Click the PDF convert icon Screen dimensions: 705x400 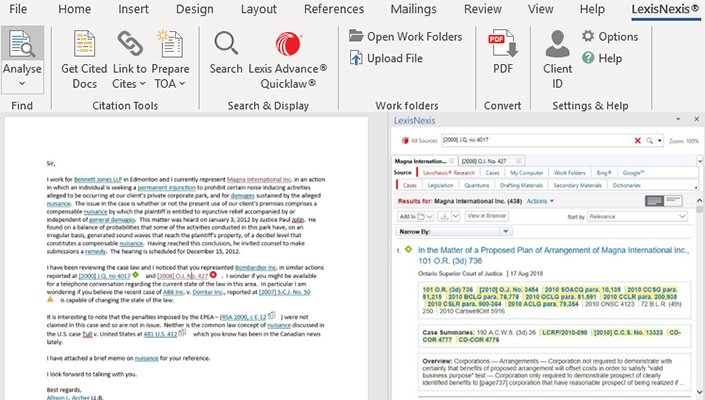point(503,43)
